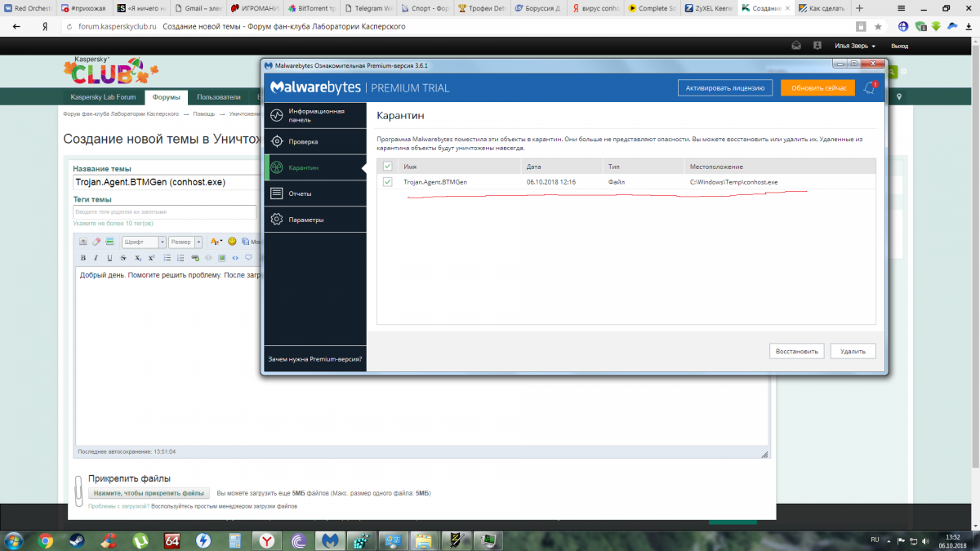
Task: Toggle Italic formatting in forum editor
Action: coord(96,258)
